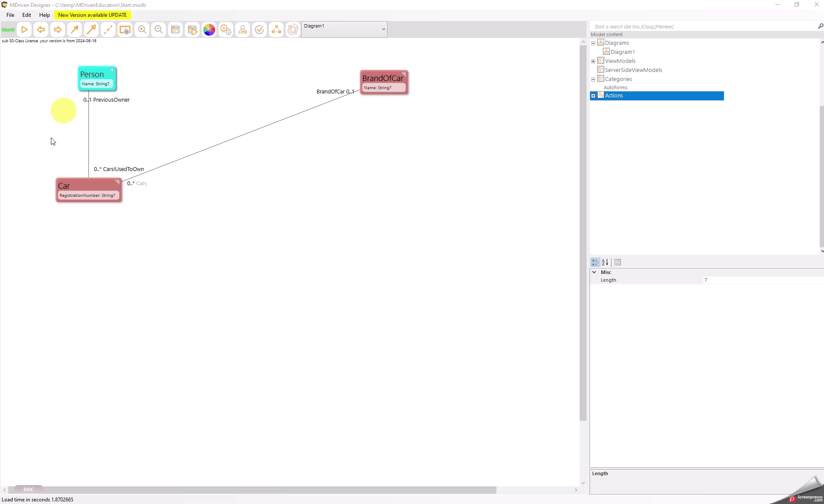Collapse the Diagrams tree node
This screenshot has height=504, width=824.
tap(593, 43)
